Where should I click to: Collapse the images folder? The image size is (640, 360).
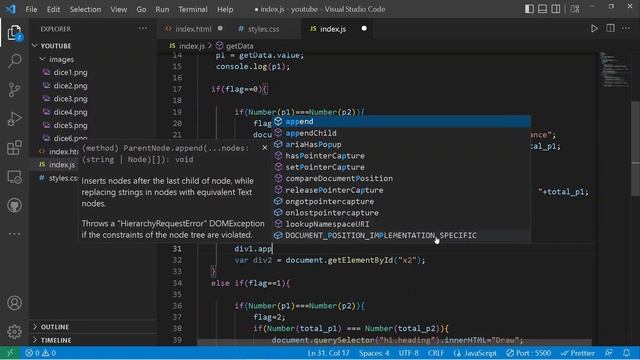click(61, 59)
